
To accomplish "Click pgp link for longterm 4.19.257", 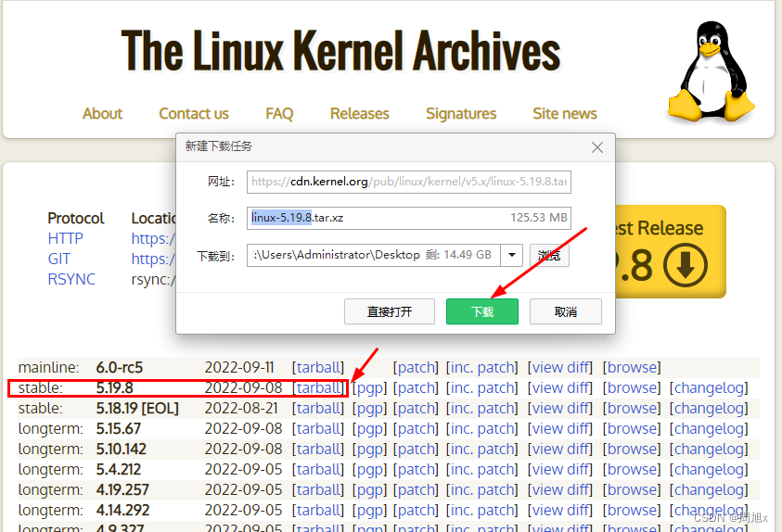I will pos(369,490).
